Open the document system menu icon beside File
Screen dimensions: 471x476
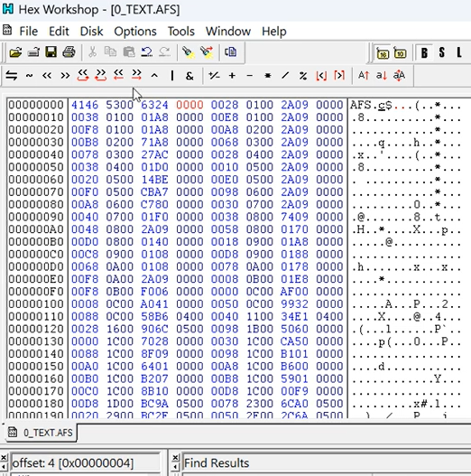(x=7, y=31)
